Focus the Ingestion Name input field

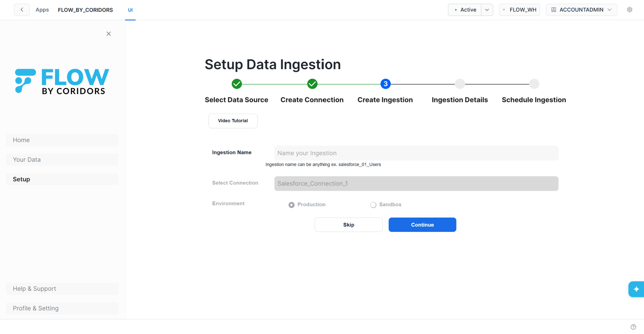tap(416, 153)
